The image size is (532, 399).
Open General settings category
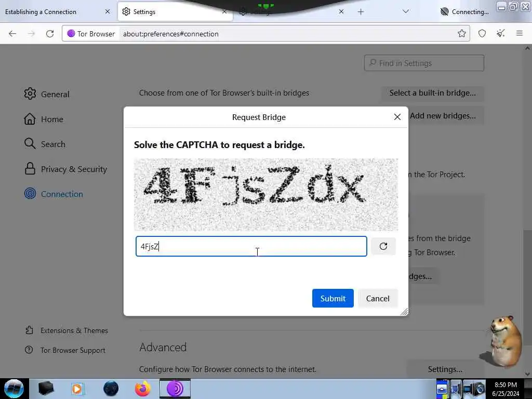point(47,94)
